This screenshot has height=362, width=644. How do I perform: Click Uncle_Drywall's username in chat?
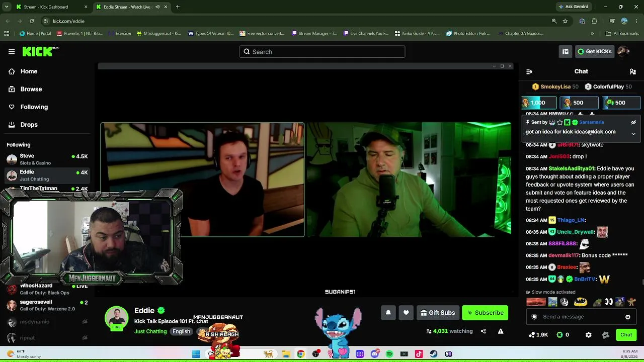576,232
